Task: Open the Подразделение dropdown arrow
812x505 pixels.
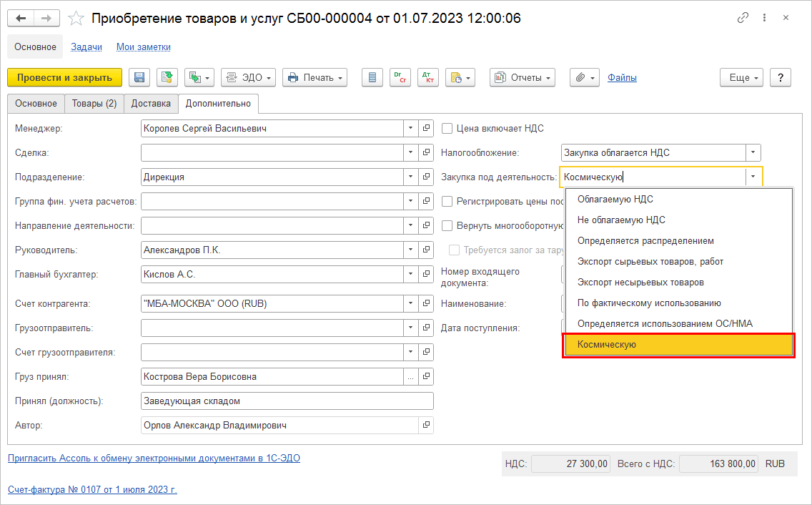Action: (x=410, y=177)
